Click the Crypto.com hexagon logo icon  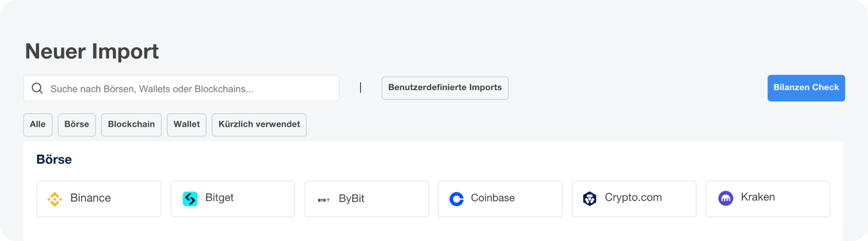pyautogui.click(x=590, y=199)
